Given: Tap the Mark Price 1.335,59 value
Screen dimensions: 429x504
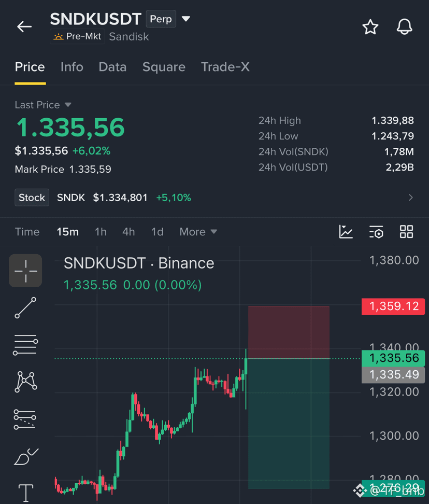Looking at the screenshot, I should pyautogui.click(x=90, y=169).
